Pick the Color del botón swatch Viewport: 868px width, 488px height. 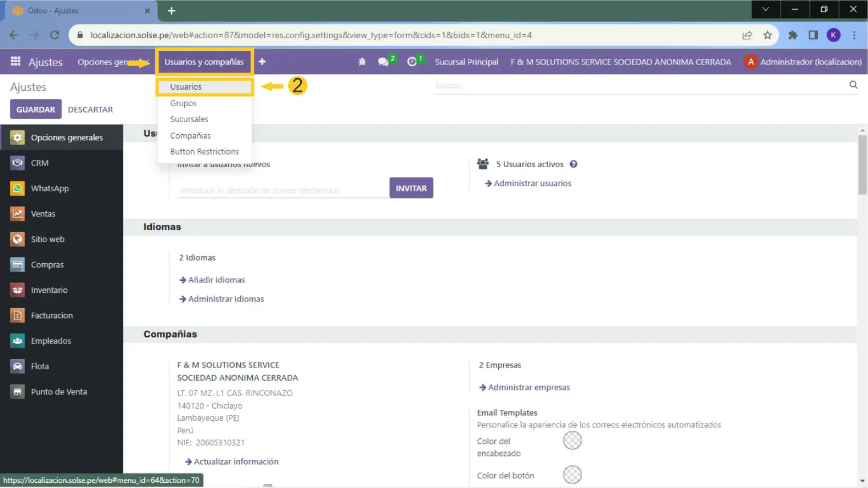tap(572, 475)
